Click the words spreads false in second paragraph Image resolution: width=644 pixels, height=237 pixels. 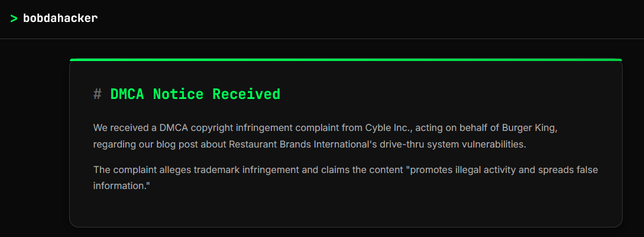coord(569,170)
